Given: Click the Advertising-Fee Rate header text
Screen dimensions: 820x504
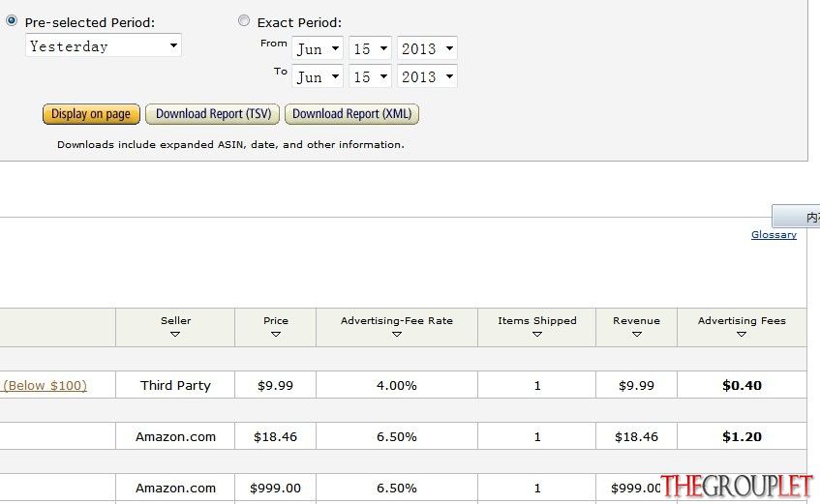Looking at the screenshot, I should 396,320.
